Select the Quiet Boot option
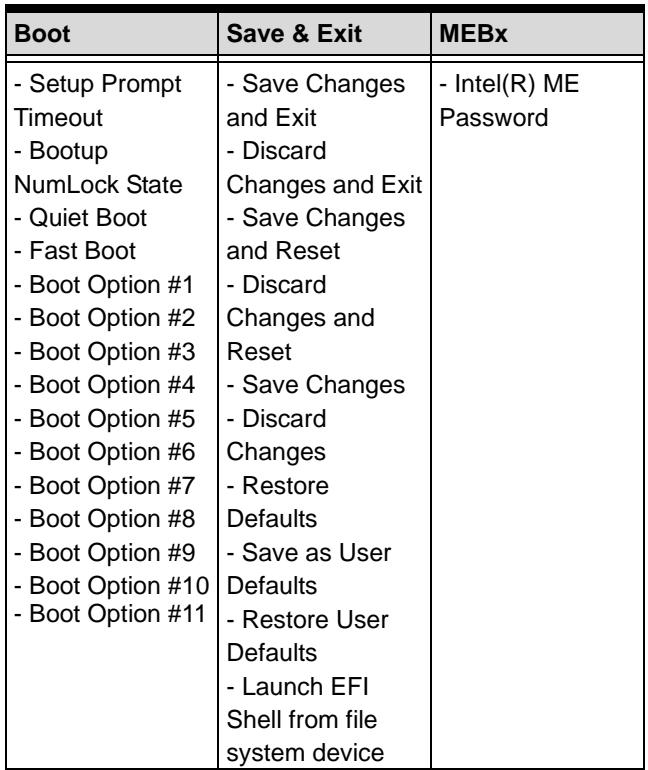The width and height of the screenshot is (648, 770). coord(81,218)
